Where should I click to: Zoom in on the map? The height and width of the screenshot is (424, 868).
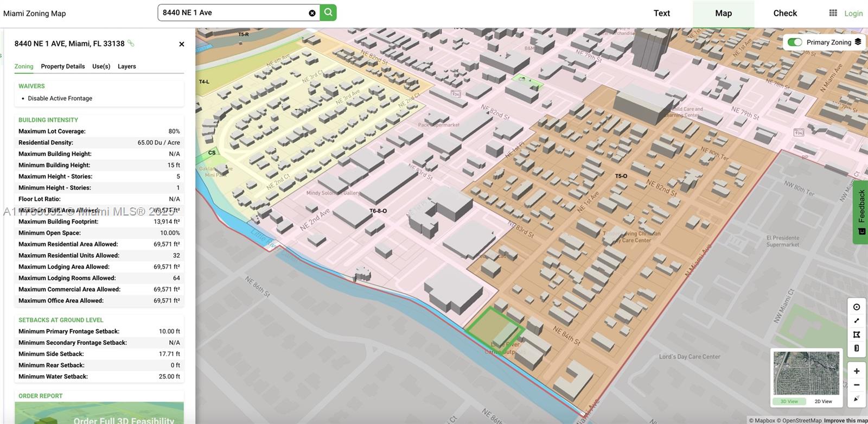(x=857, y=371)
